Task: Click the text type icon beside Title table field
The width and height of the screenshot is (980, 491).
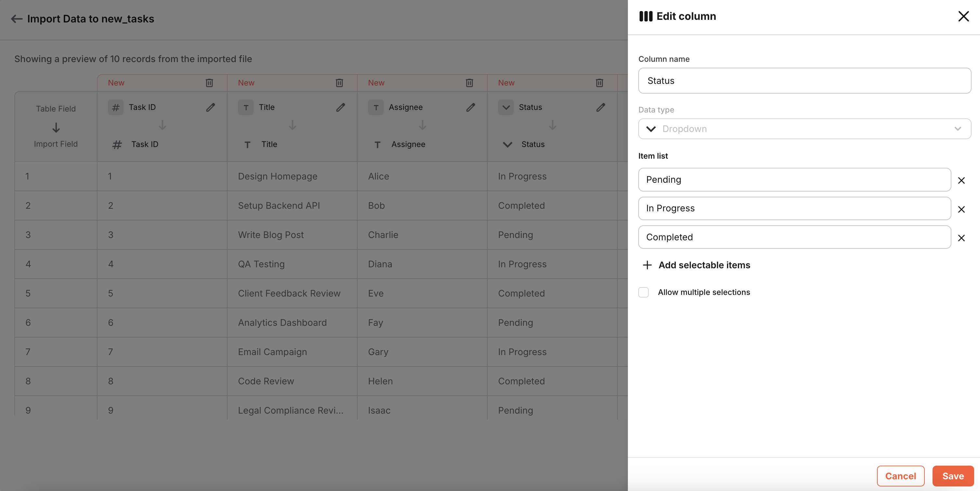Action: tap(246, 107)
